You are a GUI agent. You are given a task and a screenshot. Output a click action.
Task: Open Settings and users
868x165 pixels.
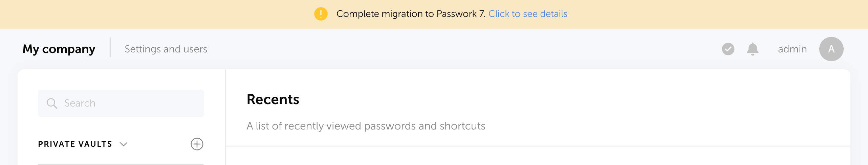click(166, 49)
